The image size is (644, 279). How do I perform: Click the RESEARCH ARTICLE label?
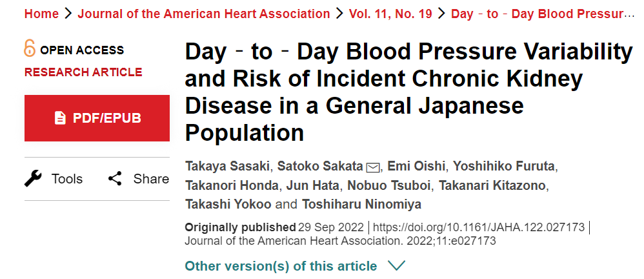83,72
